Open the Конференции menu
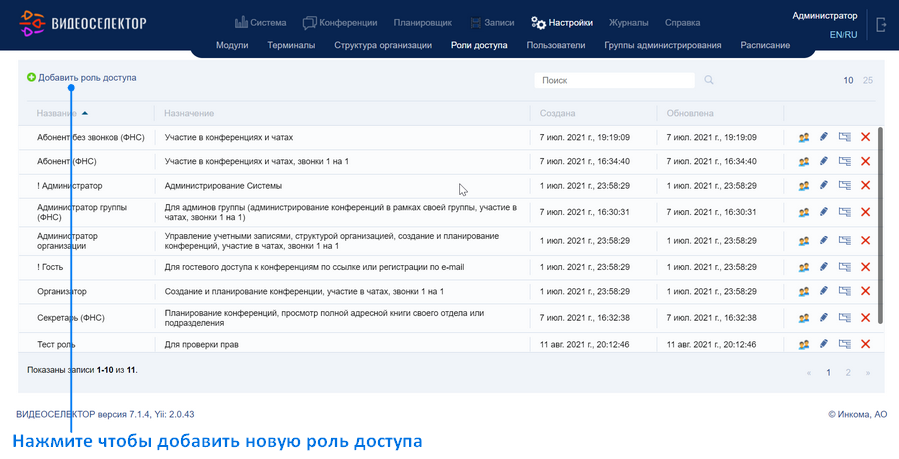Screen dimensions: 899x459 (340, 23)
